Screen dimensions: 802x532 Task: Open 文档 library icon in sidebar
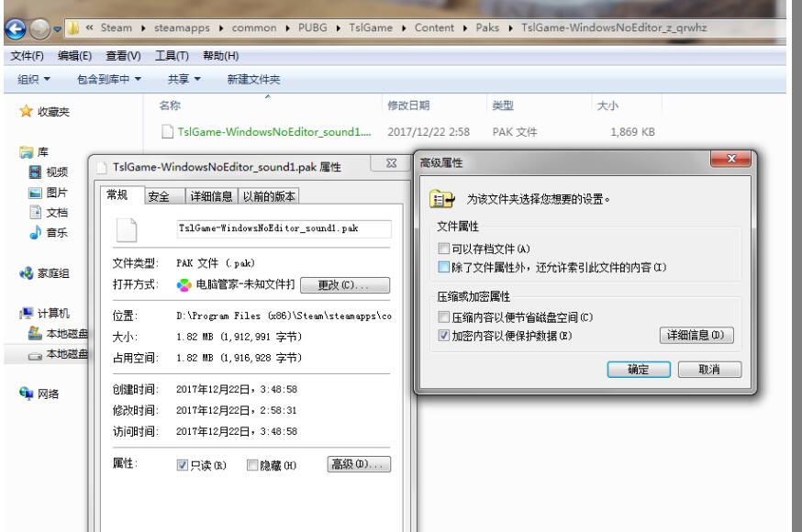(x=35, y=212)
